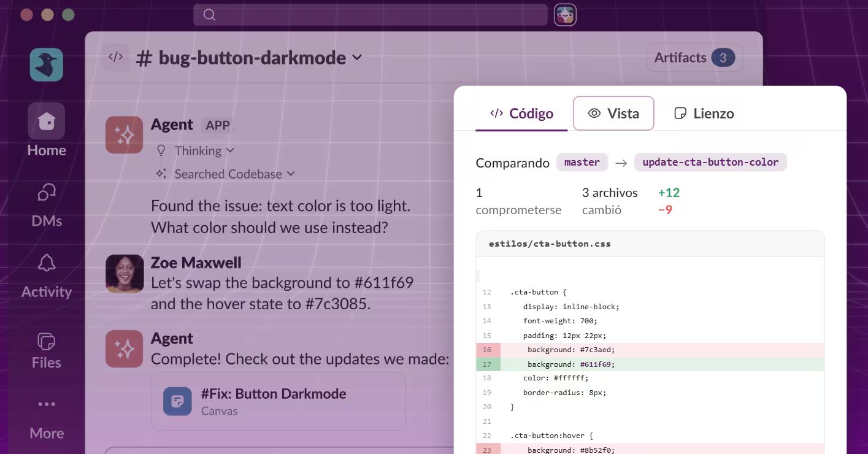Click the Artifacts count badge 3
This screenshot has width=868, height=454.
pyautogui.click(x=723, y=58)
